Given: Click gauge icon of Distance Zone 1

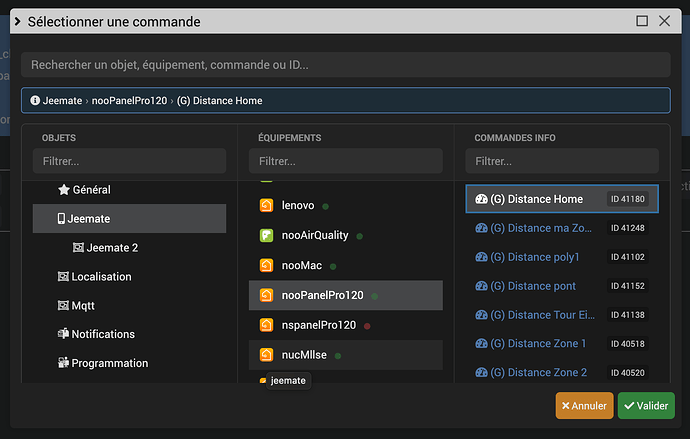Looking at the screenshot, I should pyautogui.click(x=481, y=344).
